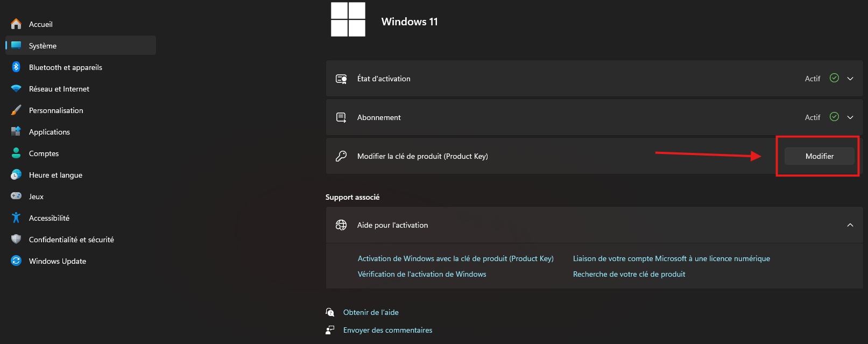This screenshot has height=344, width=868.
Task: Click the green check next to État d'activation
Action: coord(834,78)
